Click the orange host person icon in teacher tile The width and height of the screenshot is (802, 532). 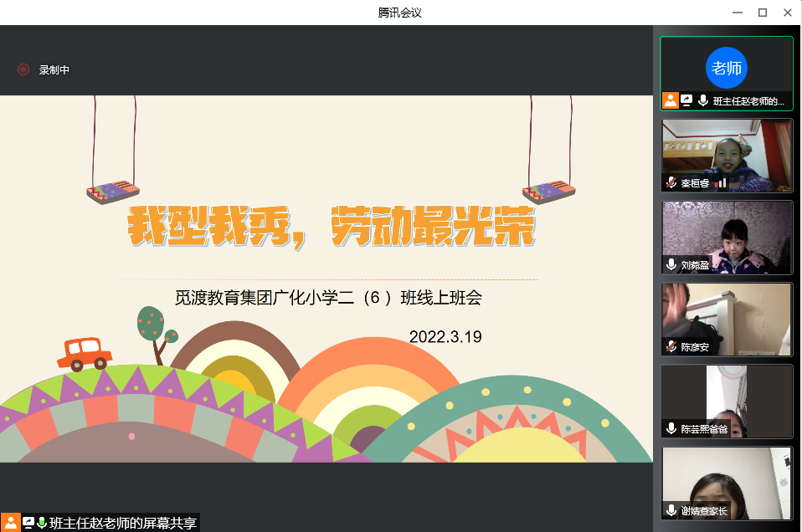(671, 100)
